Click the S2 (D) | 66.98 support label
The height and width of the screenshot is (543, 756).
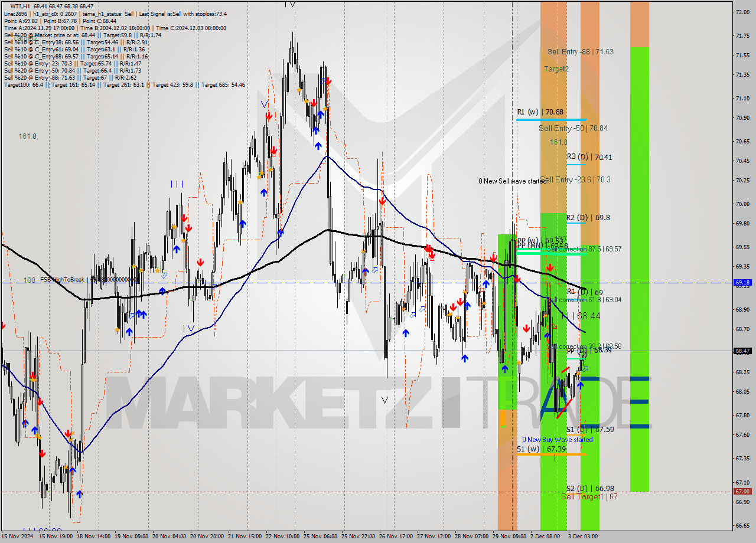[x=590, y=489]
